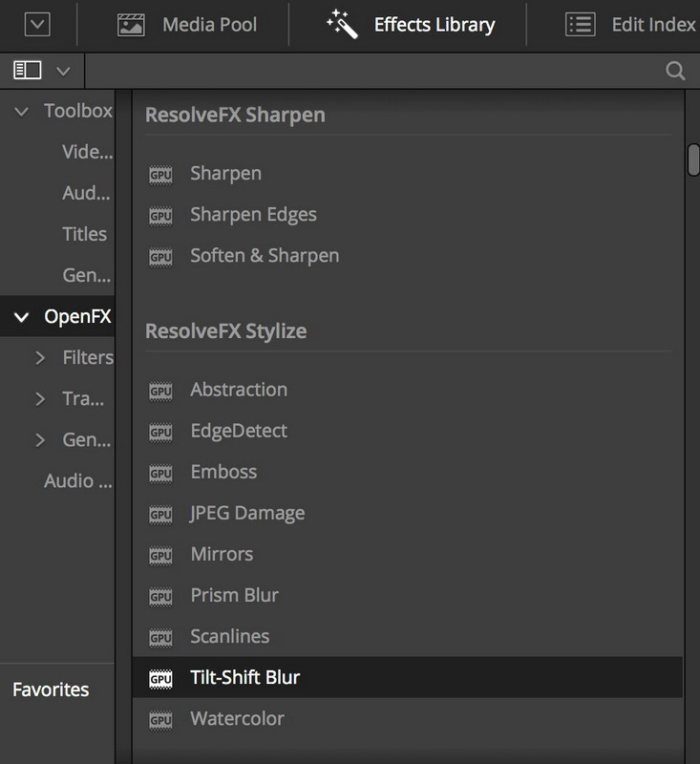Open the Favorites section
The height and width of the screenshot is (764, 700).
tap(51, 690)
